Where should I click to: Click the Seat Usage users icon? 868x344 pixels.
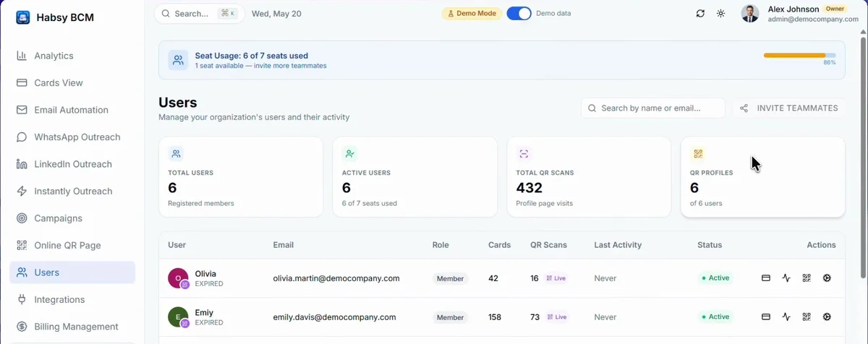point(178,60)
